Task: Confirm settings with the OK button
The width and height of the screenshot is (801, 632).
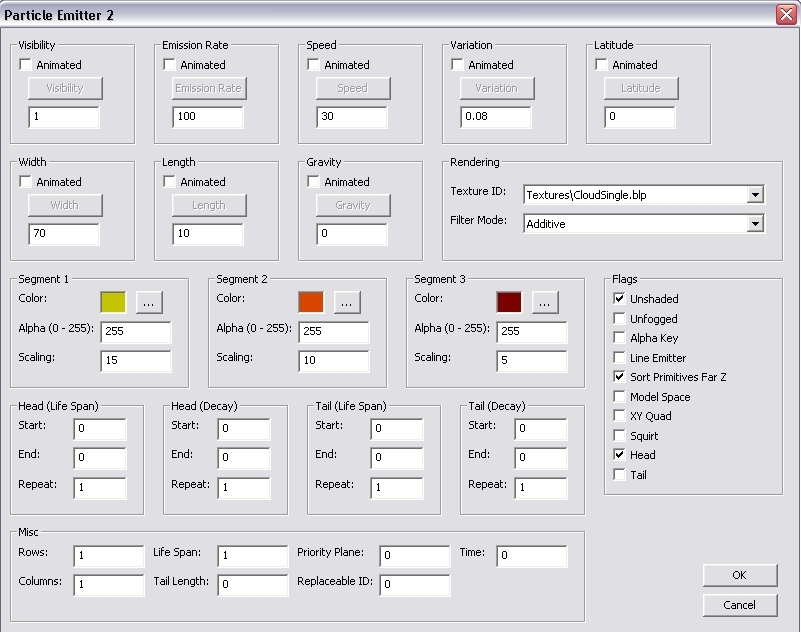Action: [740, 575]
